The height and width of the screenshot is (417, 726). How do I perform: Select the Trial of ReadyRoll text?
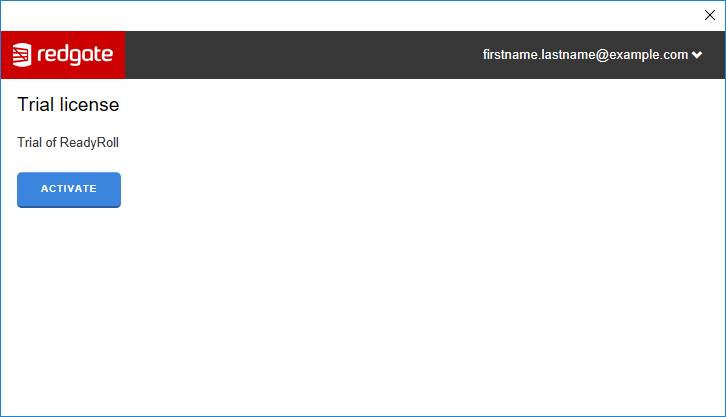pyautogui.click(x=68, y=142)
